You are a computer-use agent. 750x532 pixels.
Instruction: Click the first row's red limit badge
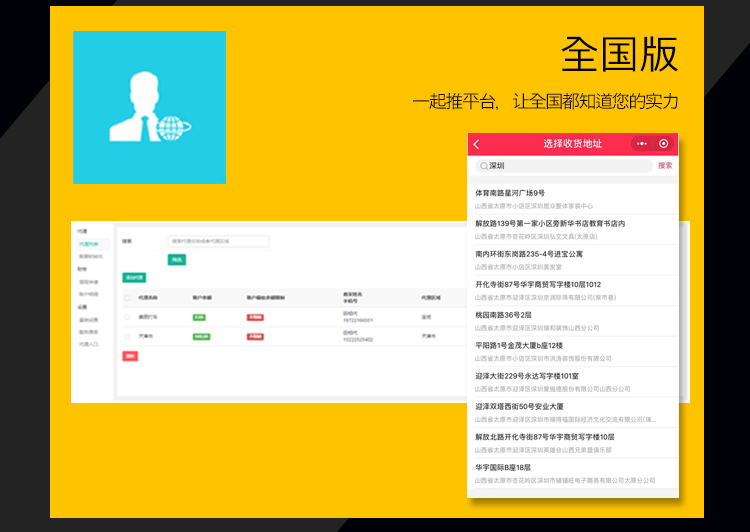click(x=255, y=317)
